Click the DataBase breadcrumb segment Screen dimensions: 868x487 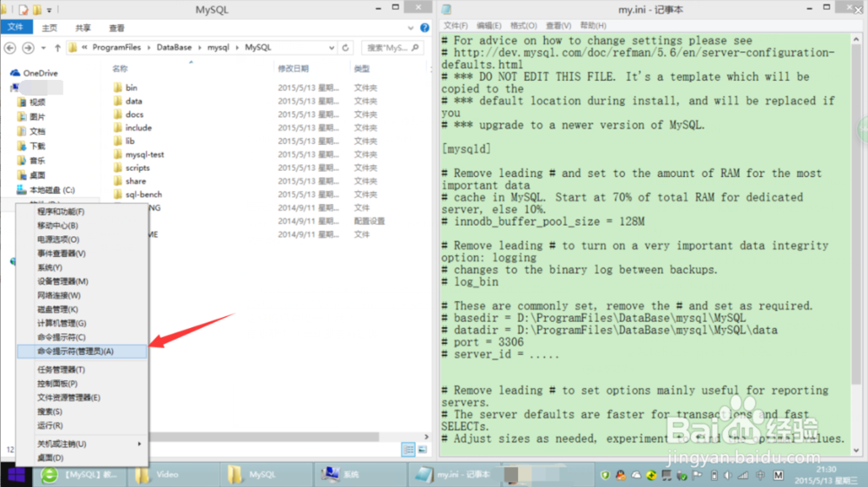pos(174,48)
